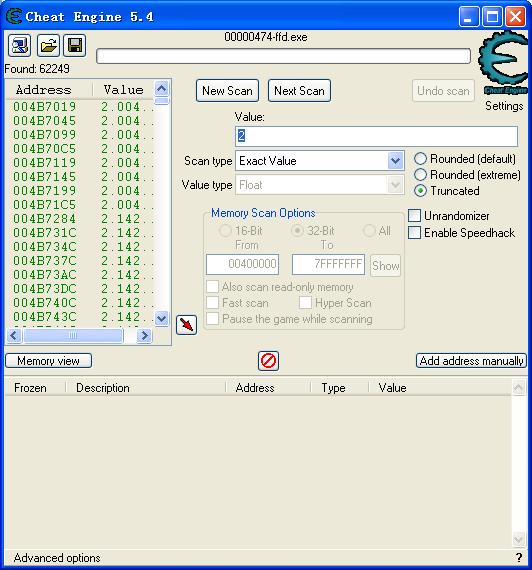The height and width of the screenshot is (570, 532).
Task: Open Memory view
Action: coord(48,361)
